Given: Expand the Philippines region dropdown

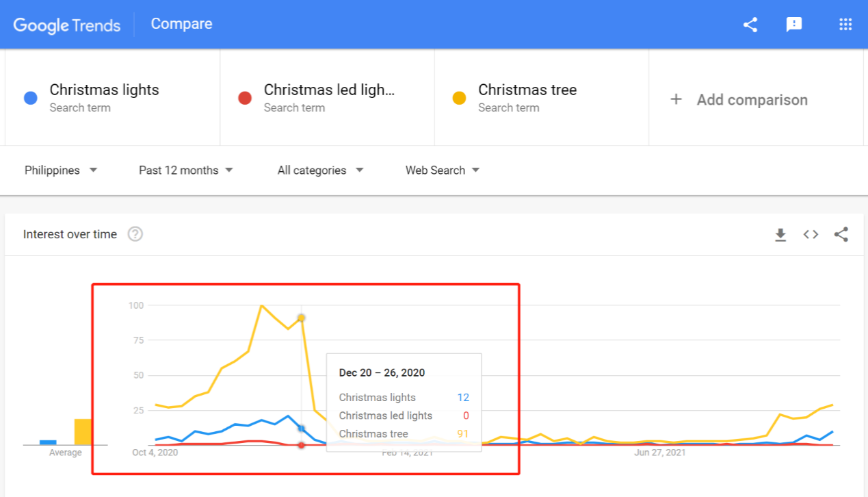Looking at the screenshot, I should point(61,170).
